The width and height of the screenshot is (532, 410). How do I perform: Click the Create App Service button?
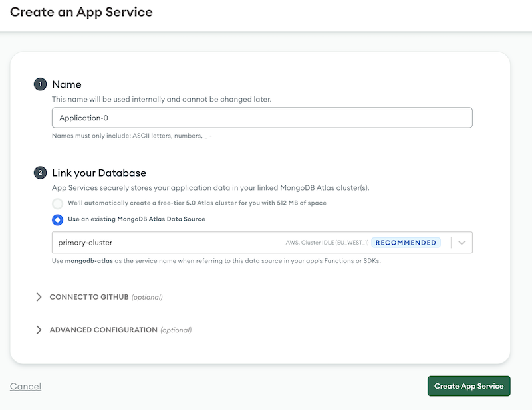click(x=469, y=386)
